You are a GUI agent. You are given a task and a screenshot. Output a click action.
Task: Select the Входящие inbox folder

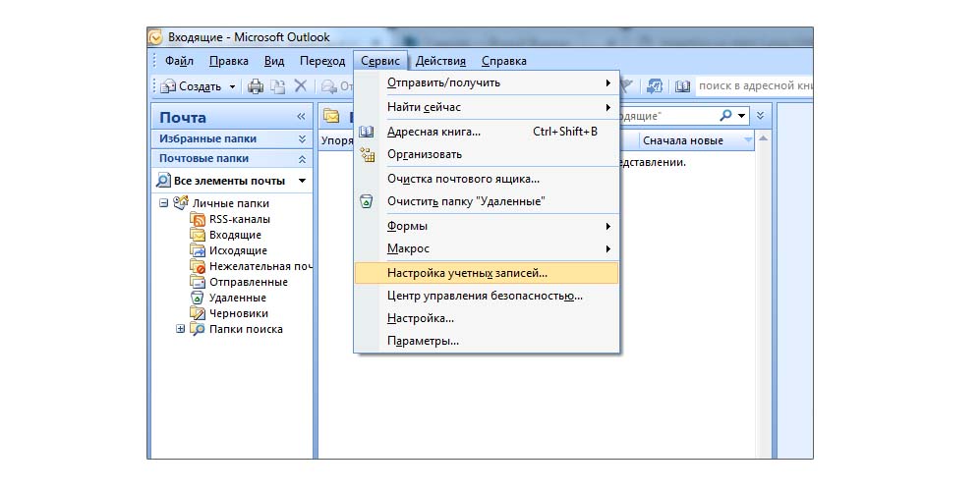click(235, 235)
